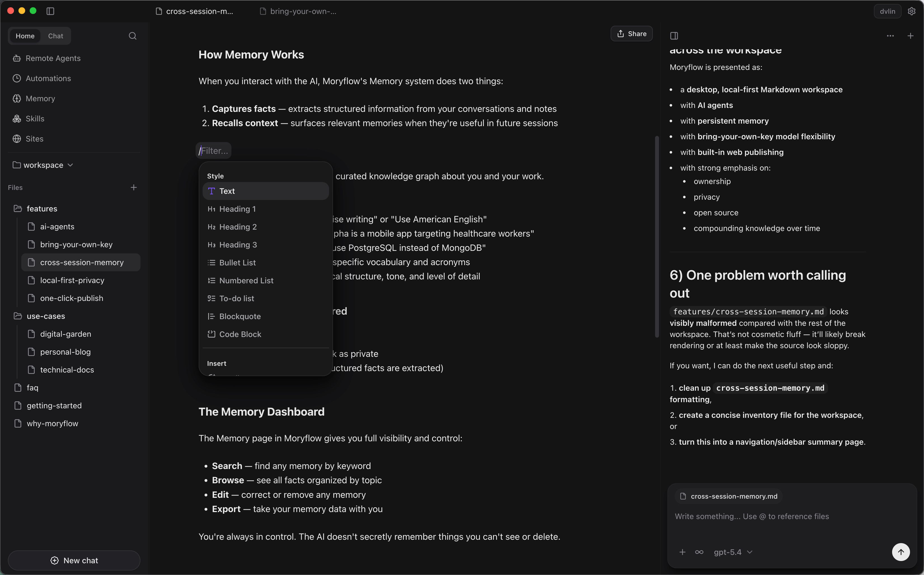Switch to the Chat tab
Screen dimensions: 924x575
(x=55, y=36)
